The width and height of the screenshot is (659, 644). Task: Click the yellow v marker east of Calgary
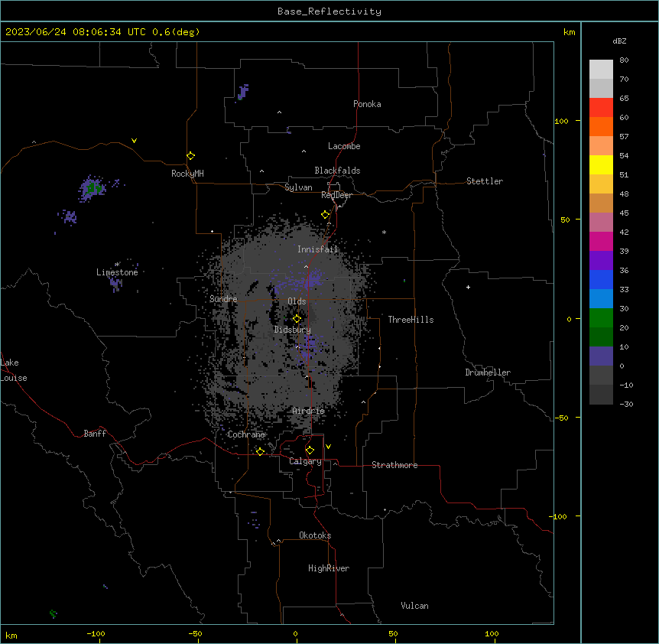[x=328, y=447]
